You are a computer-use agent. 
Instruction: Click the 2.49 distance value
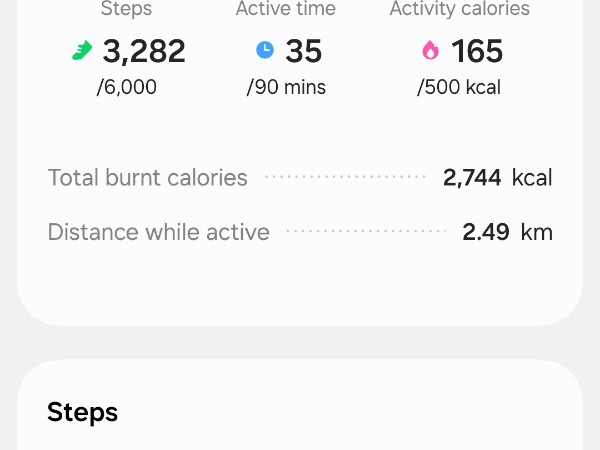(x=485, y=232)
